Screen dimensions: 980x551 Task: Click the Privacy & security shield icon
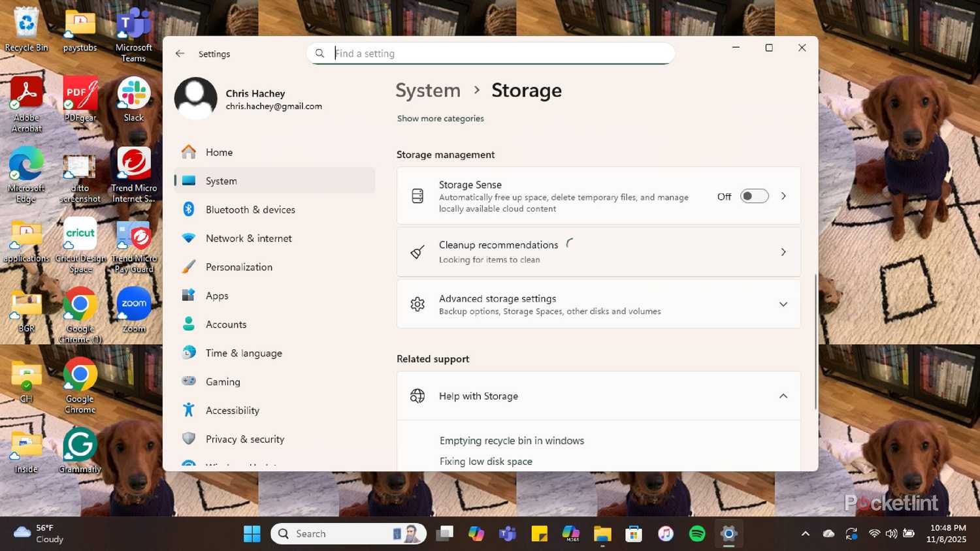[x=189, y=439]
